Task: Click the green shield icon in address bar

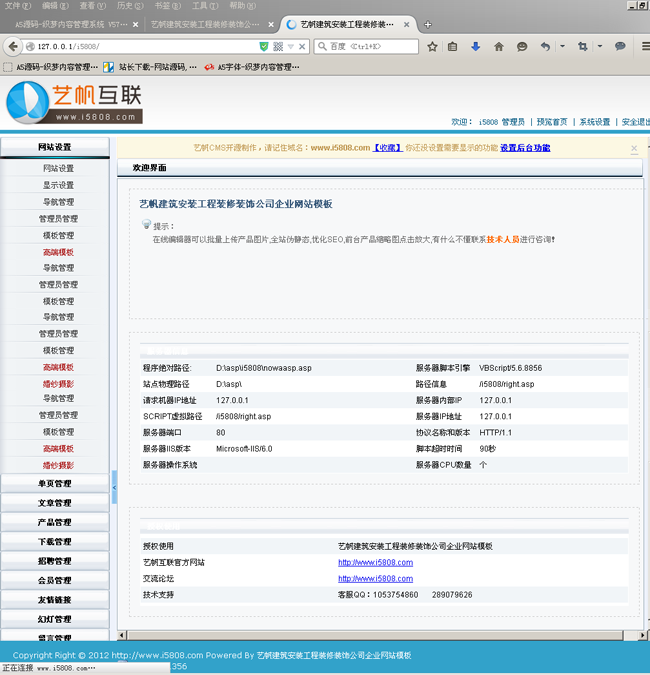Action: pos(264,46)
